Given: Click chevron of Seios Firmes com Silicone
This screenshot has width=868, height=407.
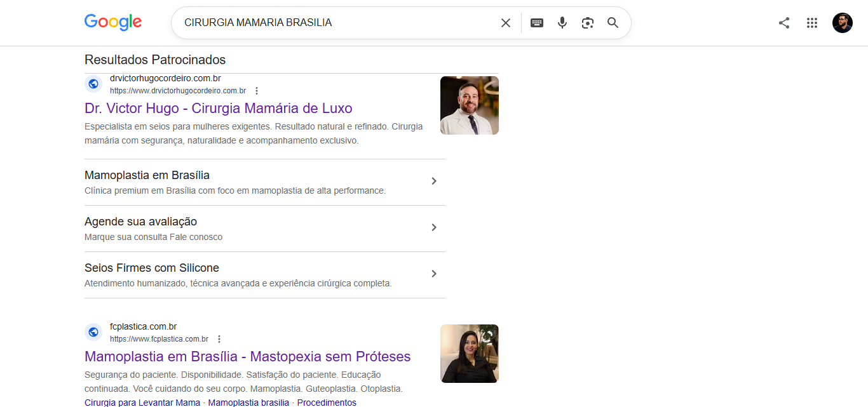Looking at the screenshot, I should tap(434, 274).
